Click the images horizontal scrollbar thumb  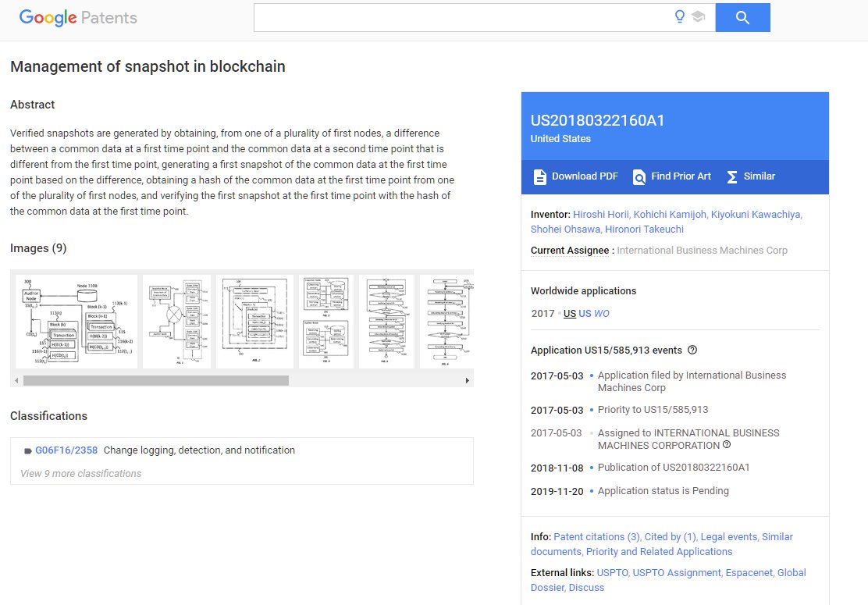pyautogui.click(x=156, y=381)
